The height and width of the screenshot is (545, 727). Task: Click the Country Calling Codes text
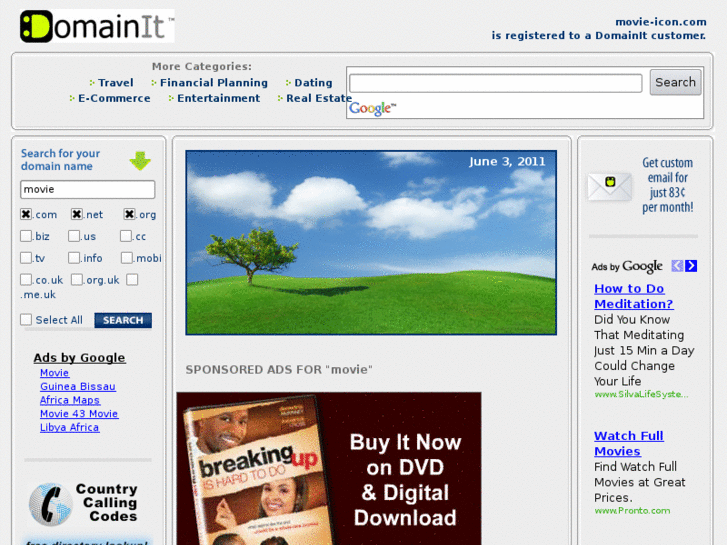pos(107,503)
